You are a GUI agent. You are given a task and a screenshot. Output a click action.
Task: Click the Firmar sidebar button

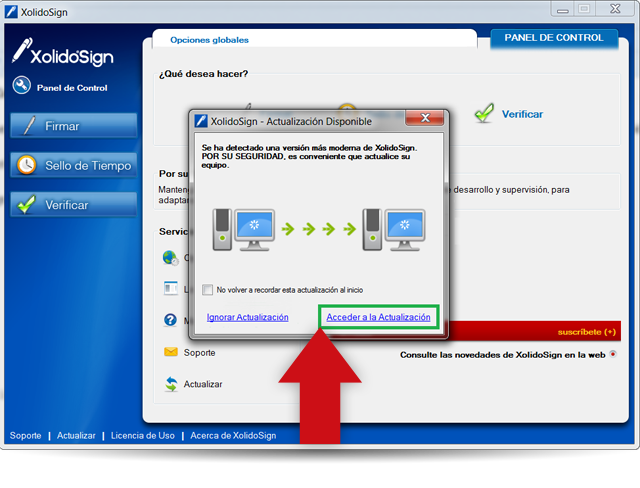coord(73,126)
